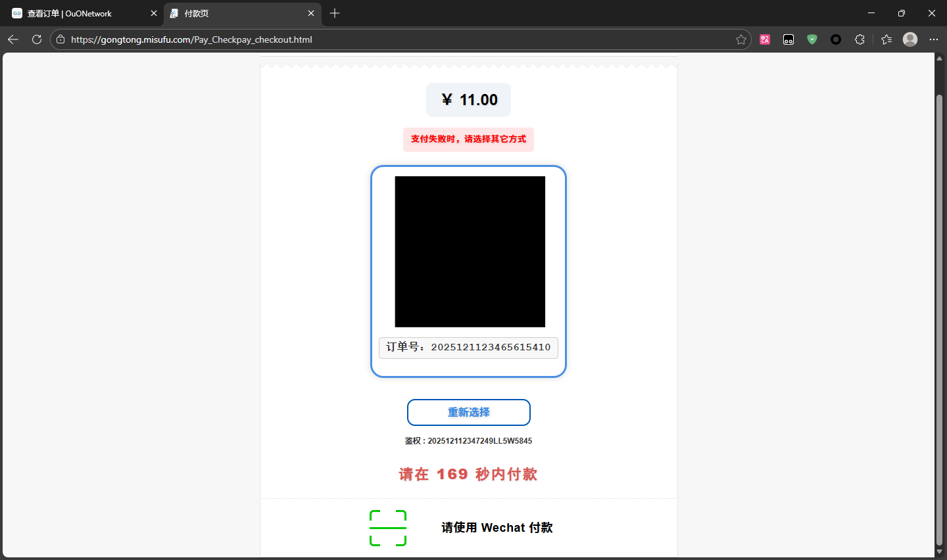
Task: Select the 付款页 tab
Action: (237, 13)
